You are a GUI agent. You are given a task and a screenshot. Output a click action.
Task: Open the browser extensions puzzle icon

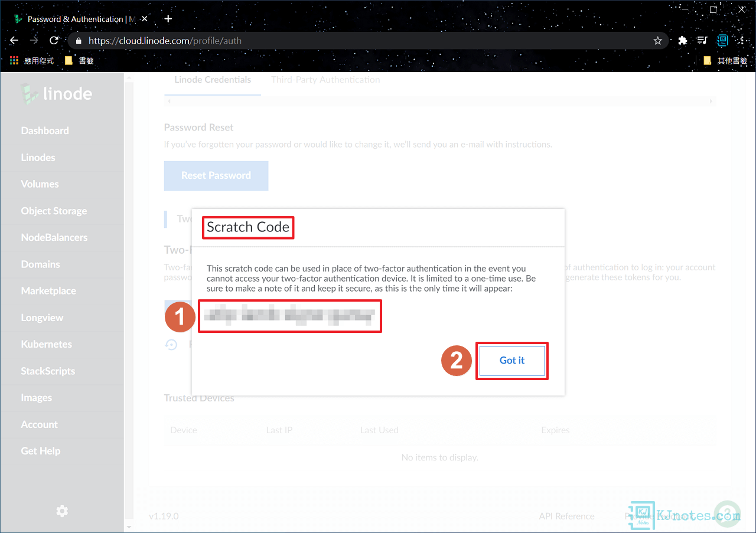click(x=683, y=41)
